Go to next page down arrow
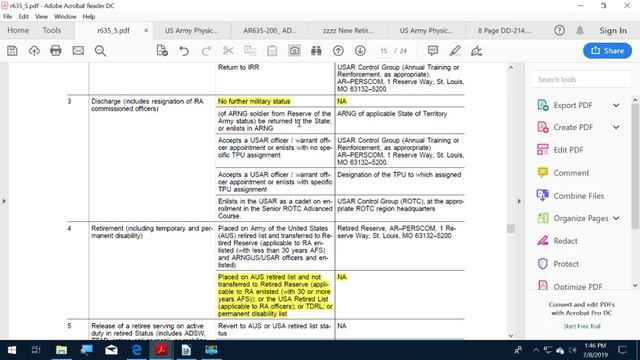Screen dimensions: 640x360 [360, 51]
